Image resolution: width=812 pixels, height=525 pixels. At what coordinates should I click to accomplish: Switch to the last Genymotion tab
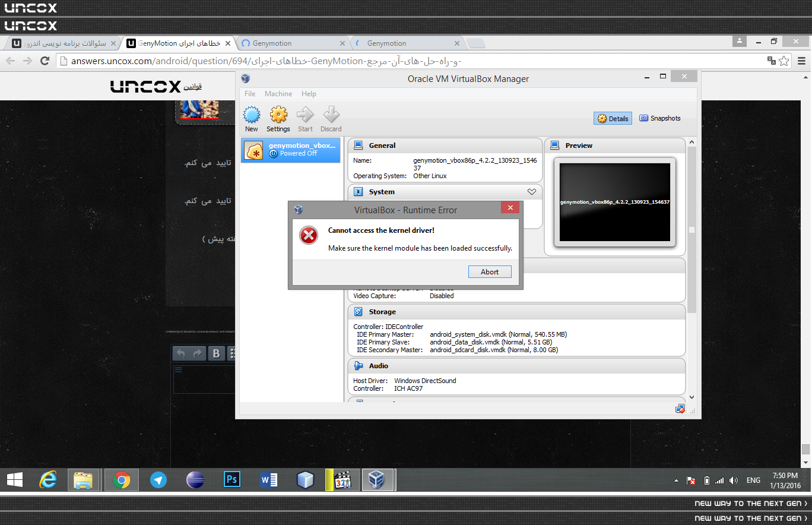(408, 43)
